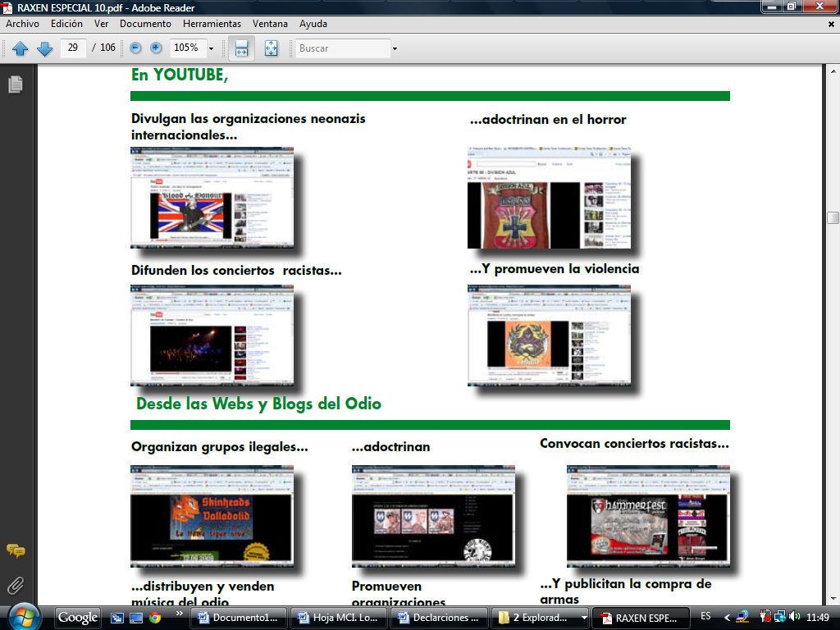
Task: Switch to Hoja MCI Word taskbar button
Action: pos(340,618)
